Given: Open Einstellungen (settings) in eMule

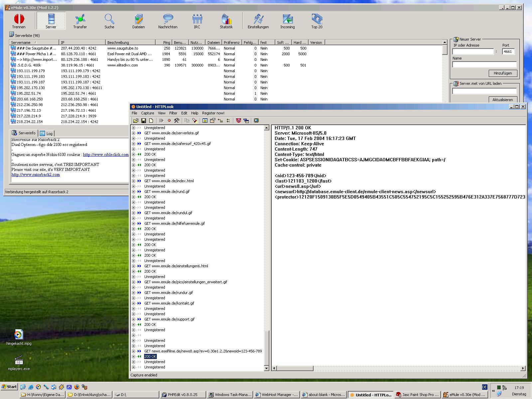Looking at the screenshot, I should (258, 21).
